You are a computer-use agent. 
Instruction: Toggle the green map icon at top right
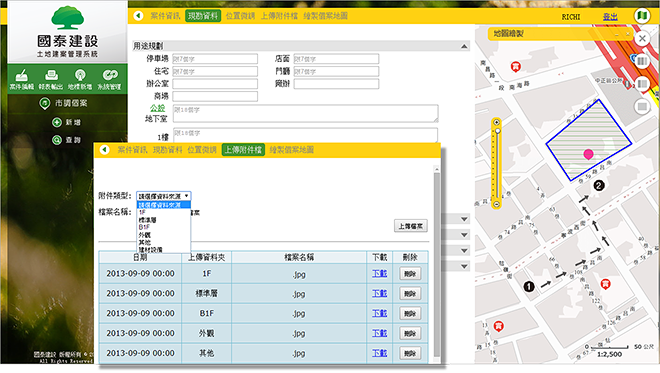(642, 16)
